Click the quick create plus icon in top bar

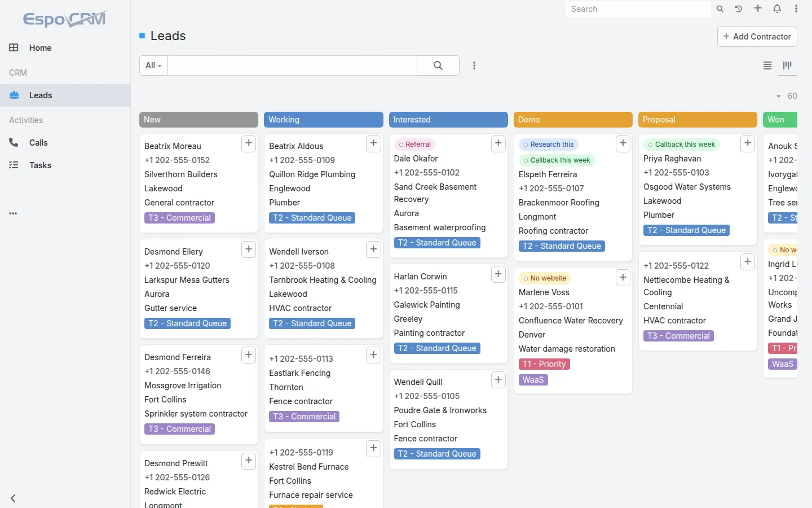tap(758, 8)
